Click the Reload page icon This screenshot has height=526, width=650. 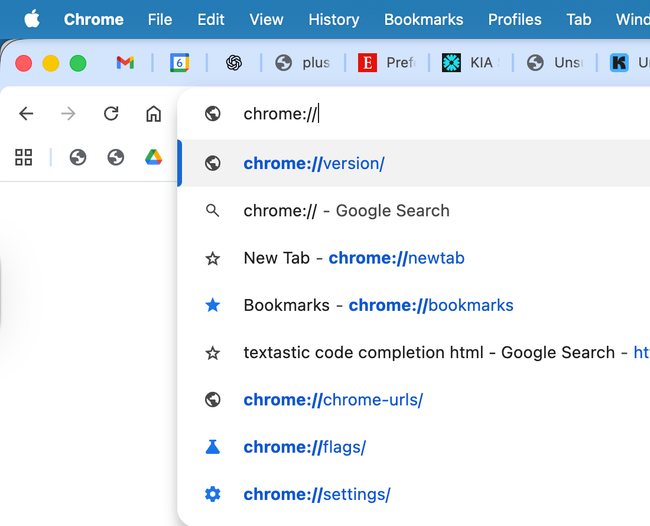(x=111, y=114)
